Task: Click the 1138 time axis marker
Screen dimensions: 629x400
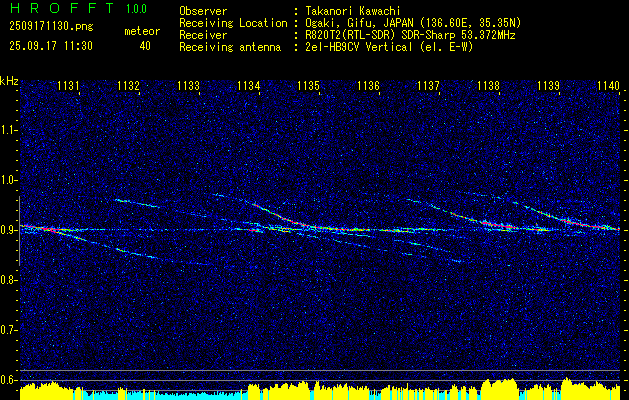Action: pyautogui.click(x=489, y=85)
